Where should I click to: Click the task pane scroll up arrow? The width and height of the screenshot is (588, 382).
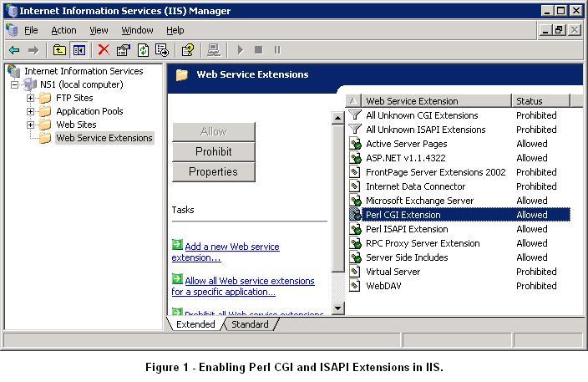(x=338, y=118)
